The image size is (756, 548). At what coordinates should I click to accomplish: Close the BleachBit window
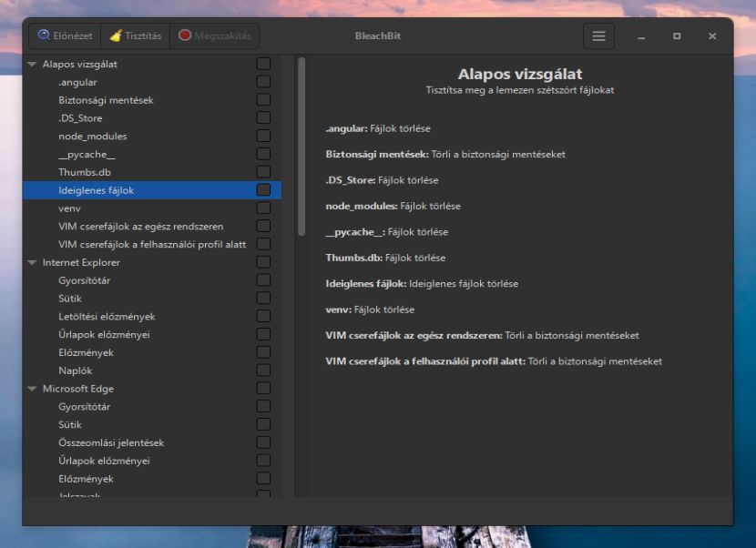tap(712, 36)
